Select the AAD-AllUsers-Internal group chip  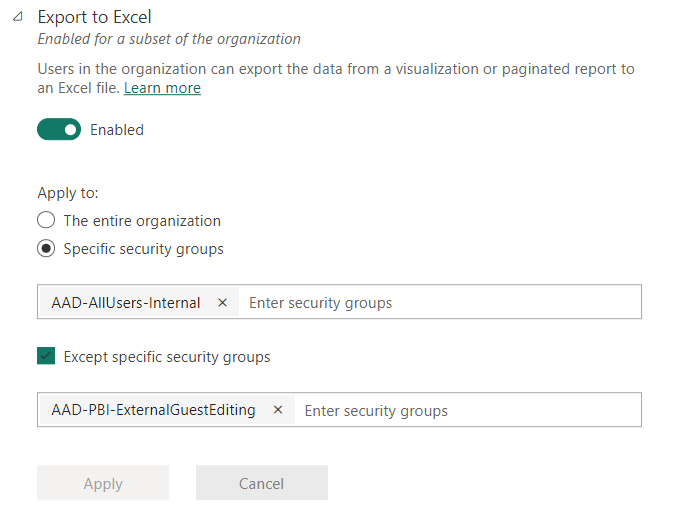[126, 302]
